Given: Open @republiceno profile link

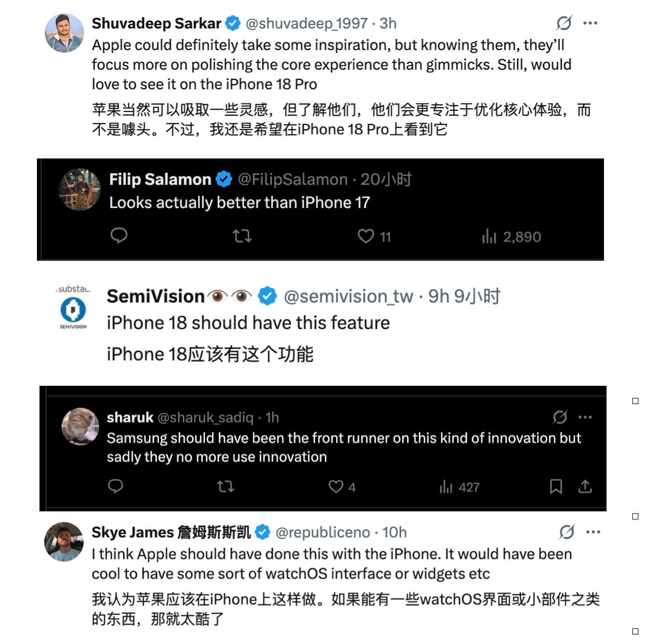Looking at the screenshot, I should coord(322,533).
